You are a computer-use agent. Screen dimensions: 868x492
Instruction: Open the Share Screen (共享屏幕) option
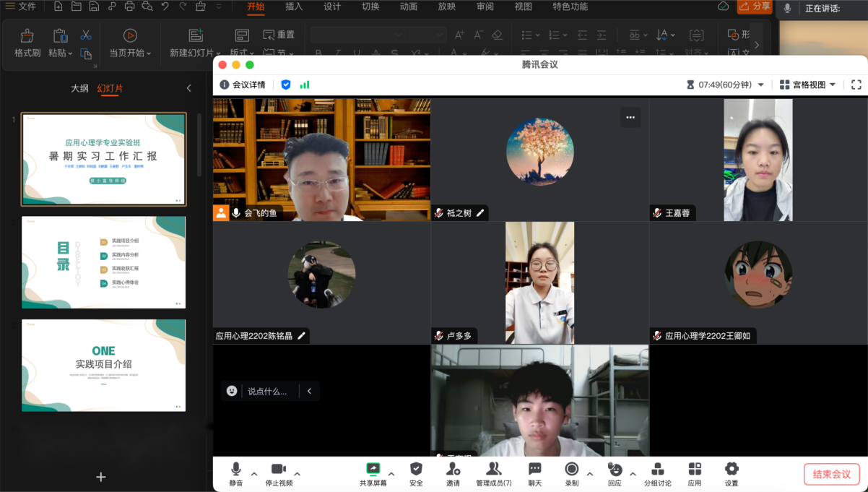click(373, 474)
